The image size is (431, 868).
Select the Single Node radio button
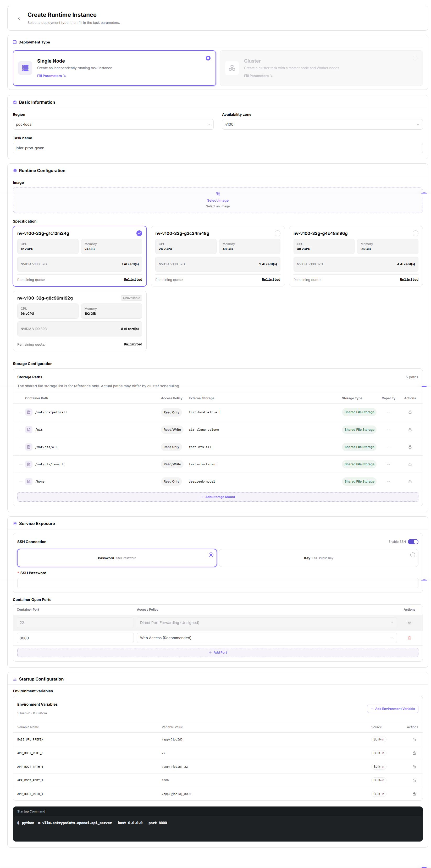(208, 58)
